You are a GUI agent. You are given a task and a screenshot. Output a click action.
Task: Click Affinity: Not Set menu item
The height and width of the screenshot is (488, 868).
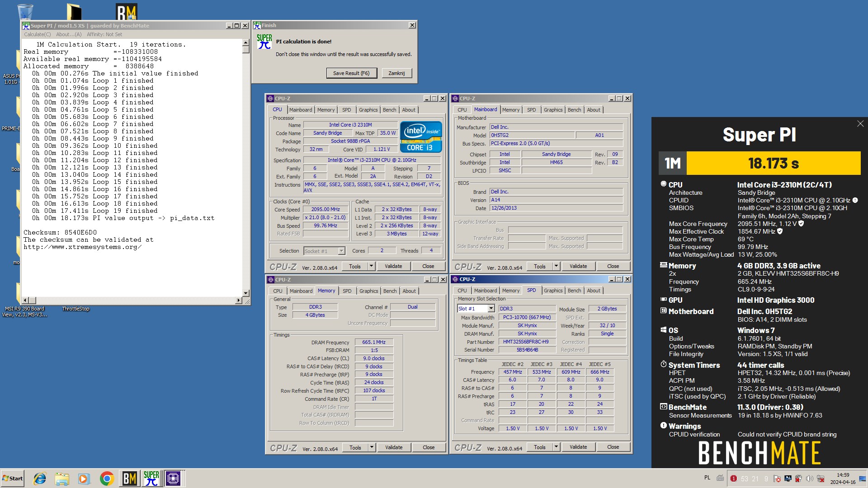click(x=104, y=34)
